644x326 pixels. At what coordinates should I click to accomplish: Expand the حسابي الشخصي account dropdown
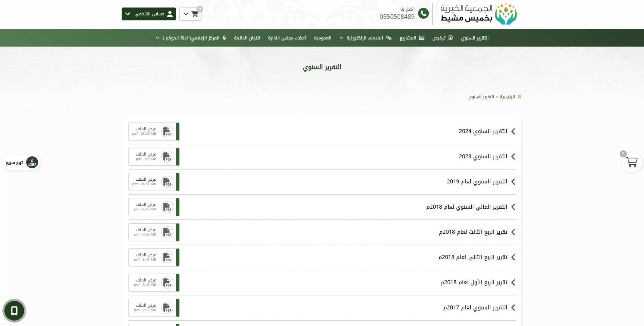click(x=149, y=14)
